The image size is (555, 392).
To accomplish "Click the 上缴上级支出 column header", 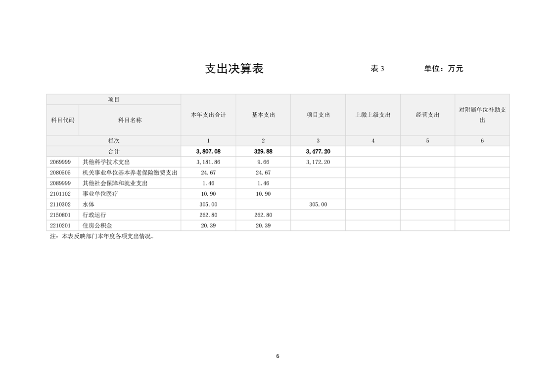I will click(373, 115).
